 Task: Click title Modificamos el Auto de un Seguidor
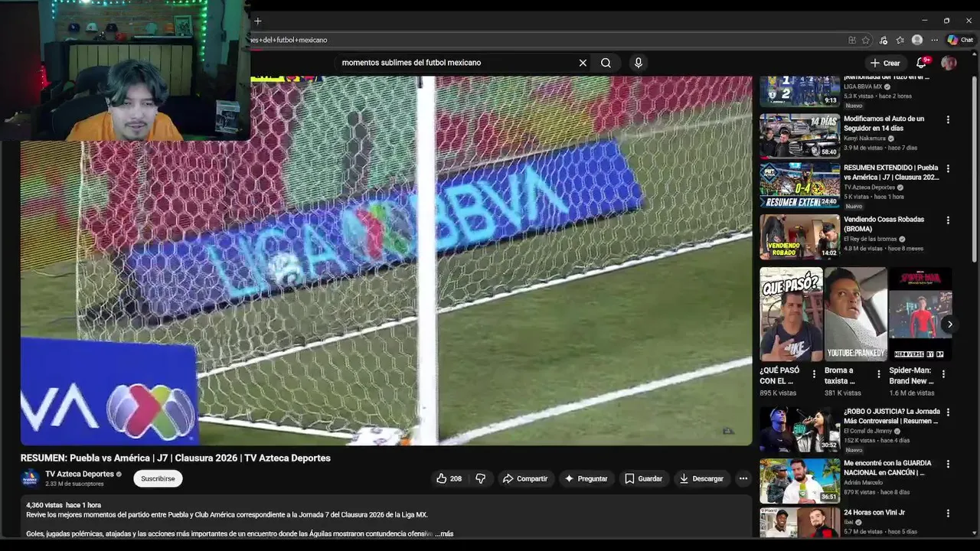pos(884,123)
